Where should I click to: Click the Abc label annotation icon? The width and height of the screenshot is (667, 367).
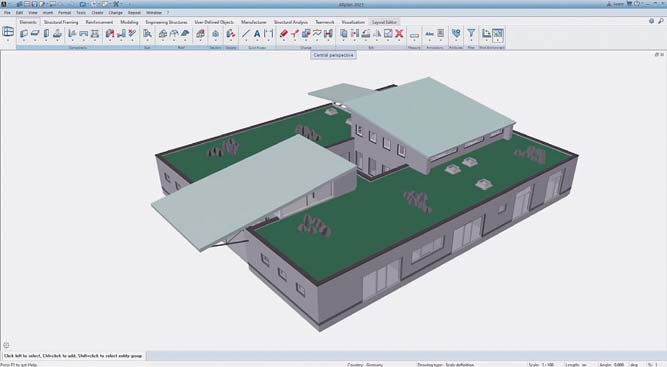coord(430,33)
